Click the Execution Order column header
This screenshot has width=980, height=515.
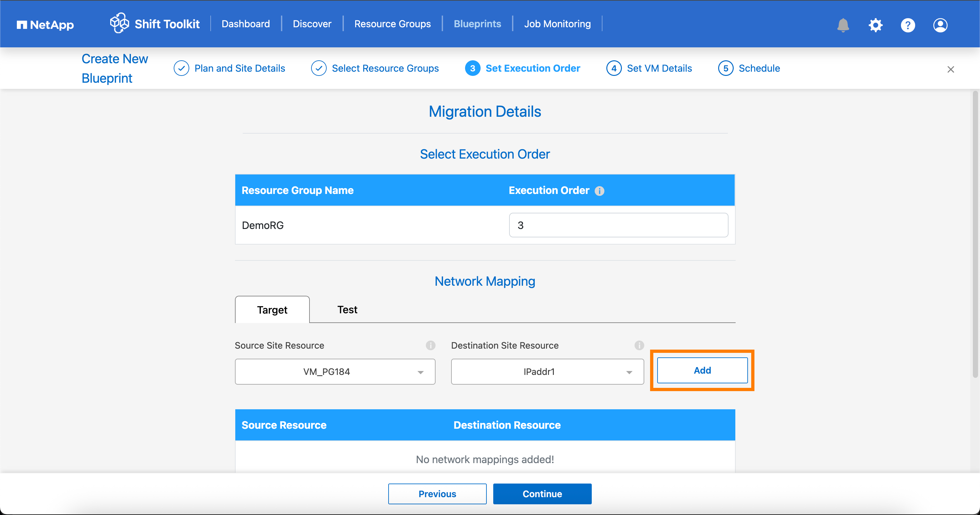click(x=549, y=190)
